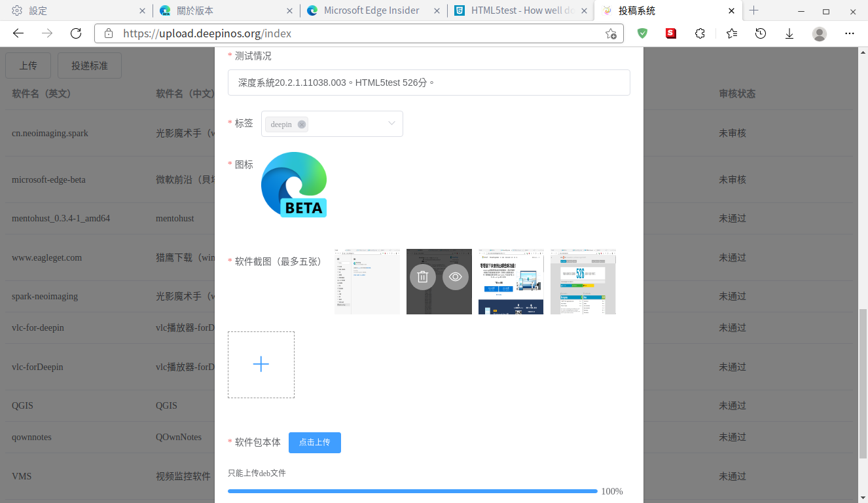Click the extensions puzzle-piece icon
The image size is (868, 503).
pos(700,33)
